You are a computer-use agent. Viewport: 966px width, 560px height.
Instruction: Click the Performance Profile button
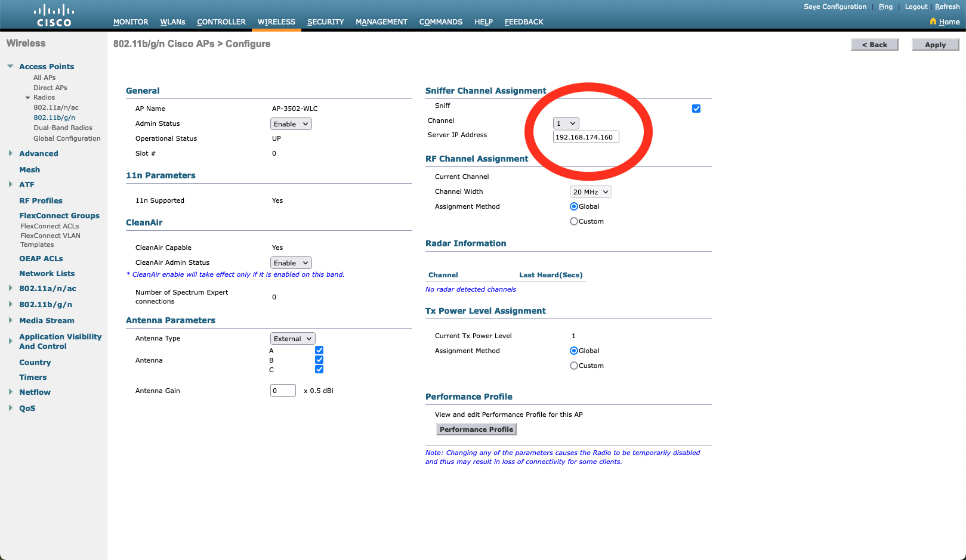click(476, 429)
